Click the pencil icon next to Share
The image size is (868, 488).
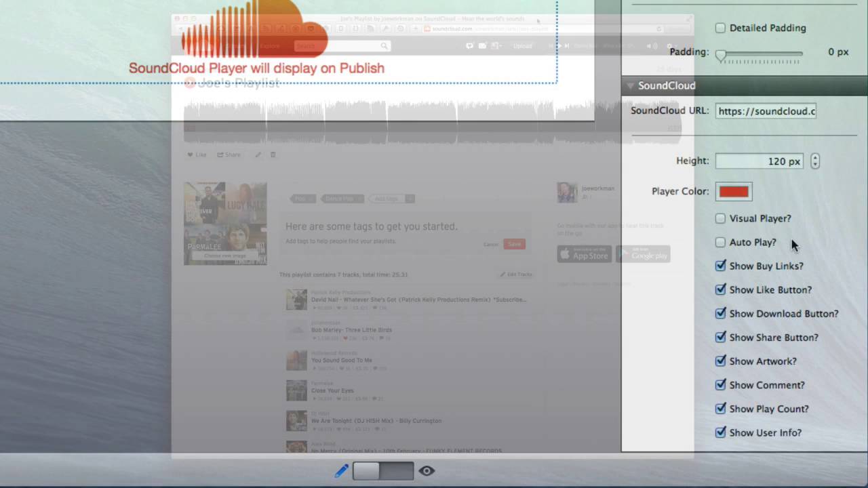point(258,155)
